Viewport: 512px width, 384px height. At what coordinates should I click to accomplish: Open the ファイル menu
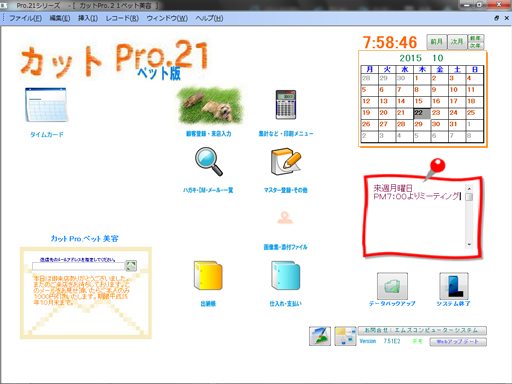25,18
